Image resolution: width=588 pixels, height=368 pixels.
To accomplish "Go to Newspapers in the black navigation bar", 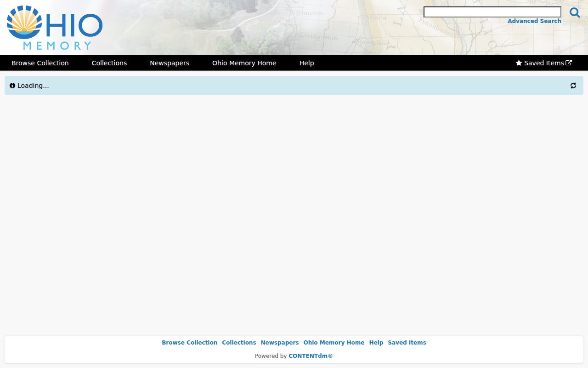I will tap(170, 63).
